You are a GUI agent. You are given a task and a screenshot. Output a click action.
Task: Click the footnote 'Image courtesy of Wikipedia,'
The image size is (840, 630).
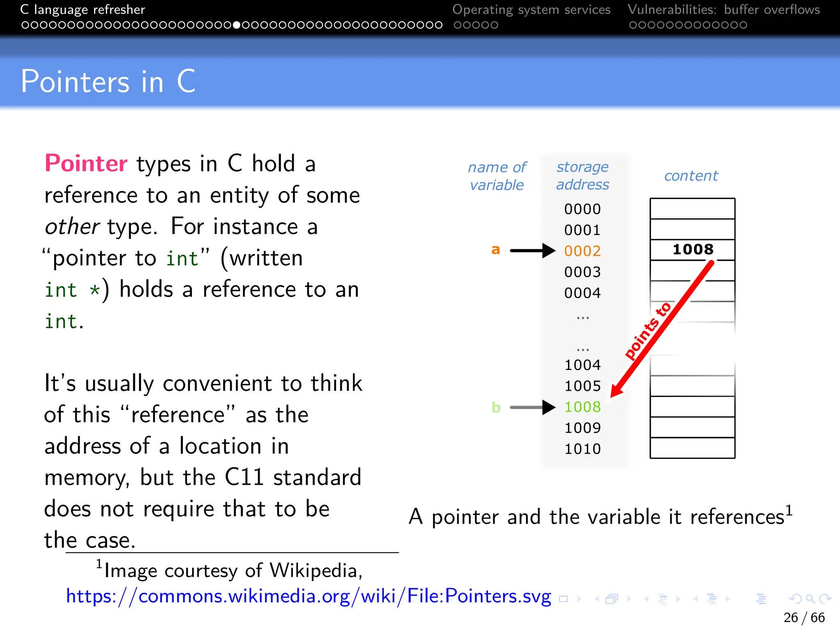click(233, 571)
